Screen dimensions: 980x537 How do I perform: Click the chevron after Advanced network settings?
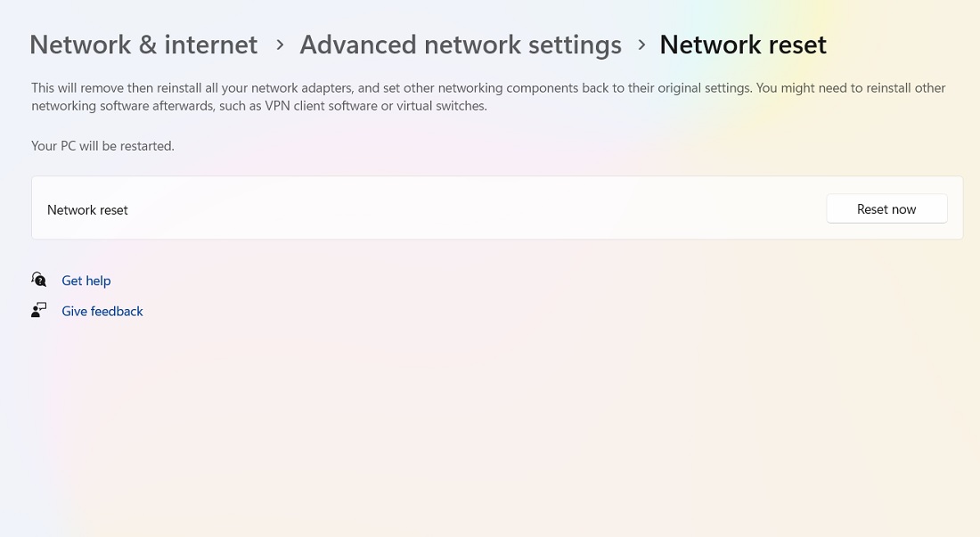641,45
